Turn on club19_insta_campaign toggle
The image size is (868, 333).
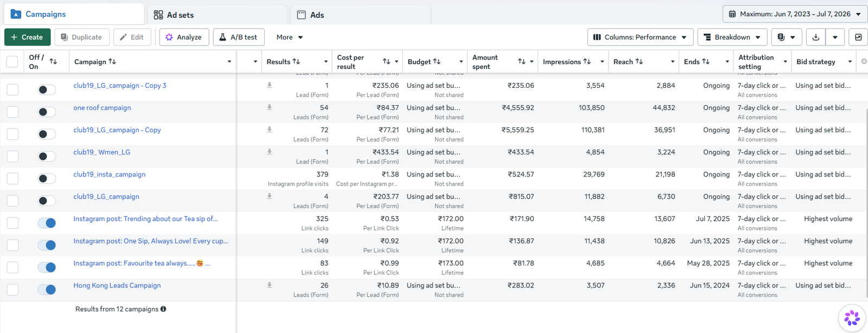(x=47, y=178)
